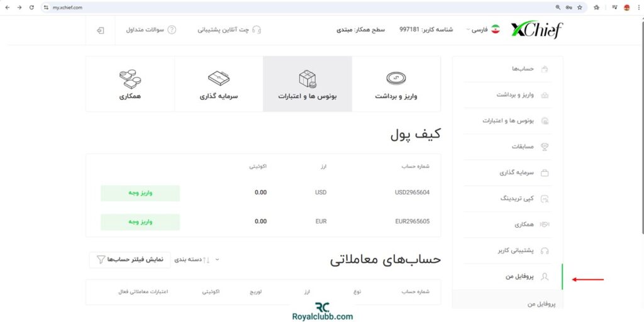Click the کیف پول heading
This screenshot has width=644, height=322.
tap(415, 135)
